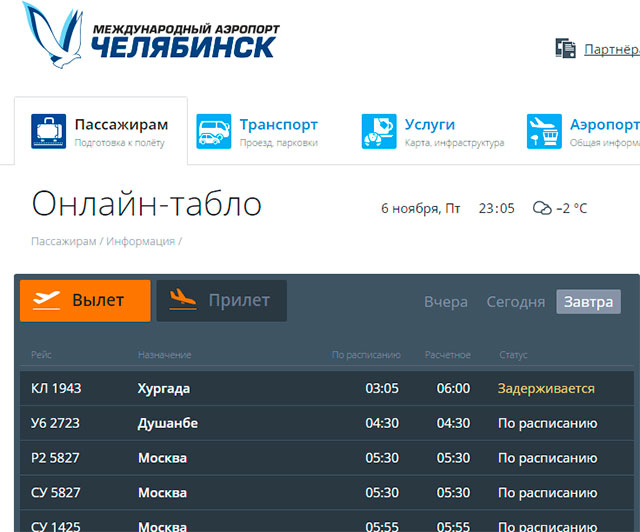Click the cloud weather icon
This screenshot has height=532, width=640.
(x=542, y=208)
